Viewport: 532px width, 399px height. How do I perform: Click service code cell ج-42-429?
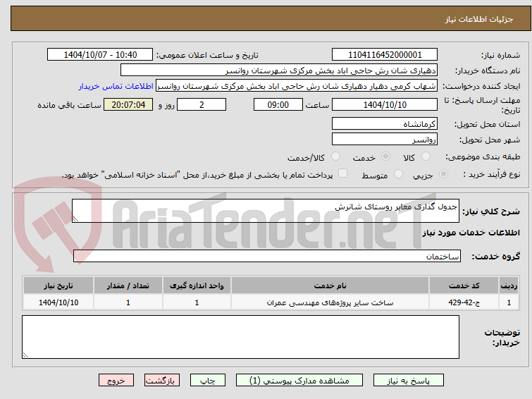tap(464, 302)
